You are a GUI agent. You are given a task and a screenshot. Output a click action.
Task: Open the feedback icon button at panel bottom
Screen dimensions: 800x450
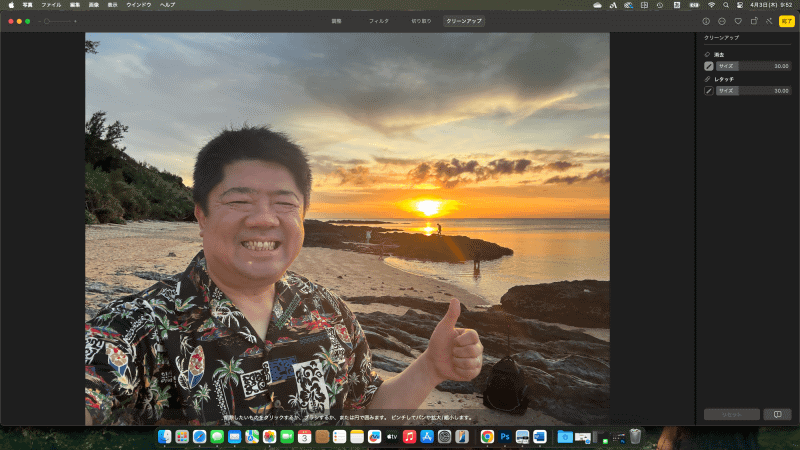777,414
